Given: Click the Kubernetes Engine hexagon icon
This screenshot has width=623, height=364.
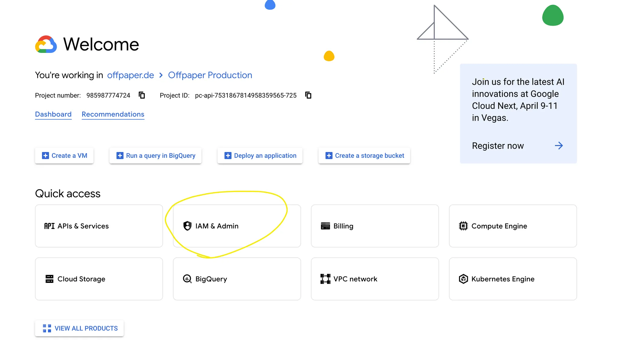Looking at the screenshot, I should (x=463, y=279).
